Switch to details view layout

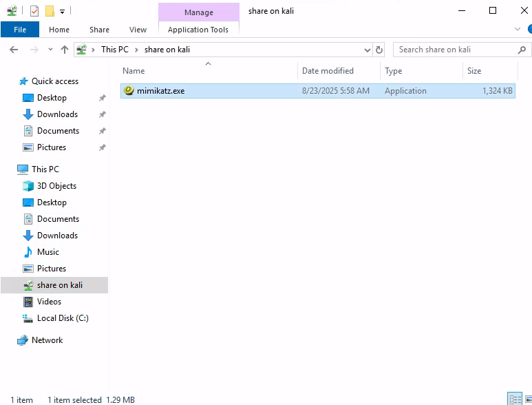click(x=513, y=399)
